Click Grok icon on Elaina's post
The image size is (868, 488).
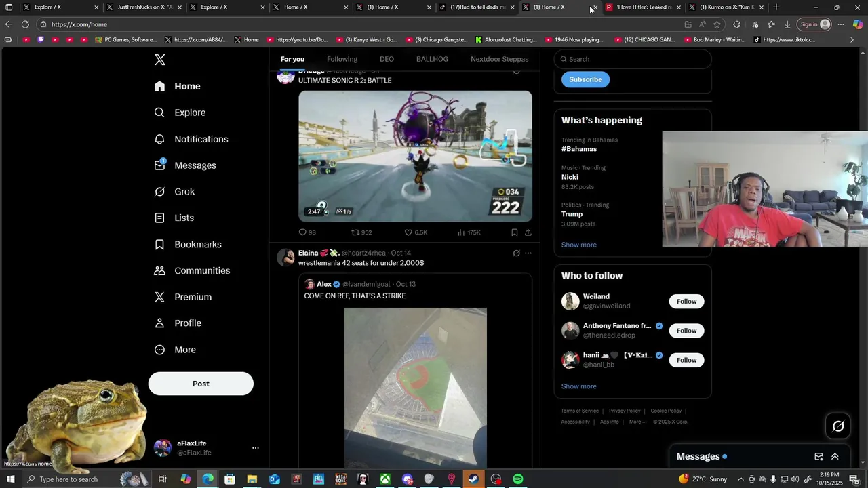pyautogui.click(x=516, y=253)
